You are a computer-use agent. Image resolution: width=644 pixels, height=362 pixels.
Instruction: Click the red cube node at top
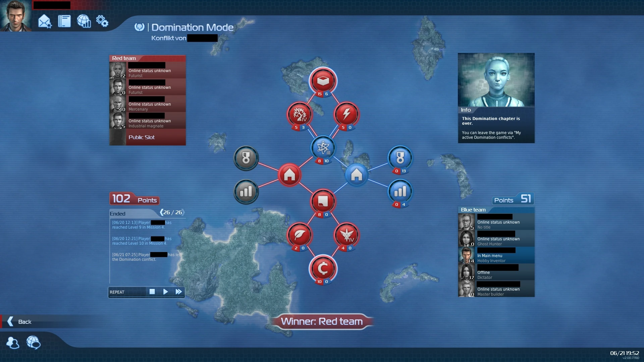point(323,80)
